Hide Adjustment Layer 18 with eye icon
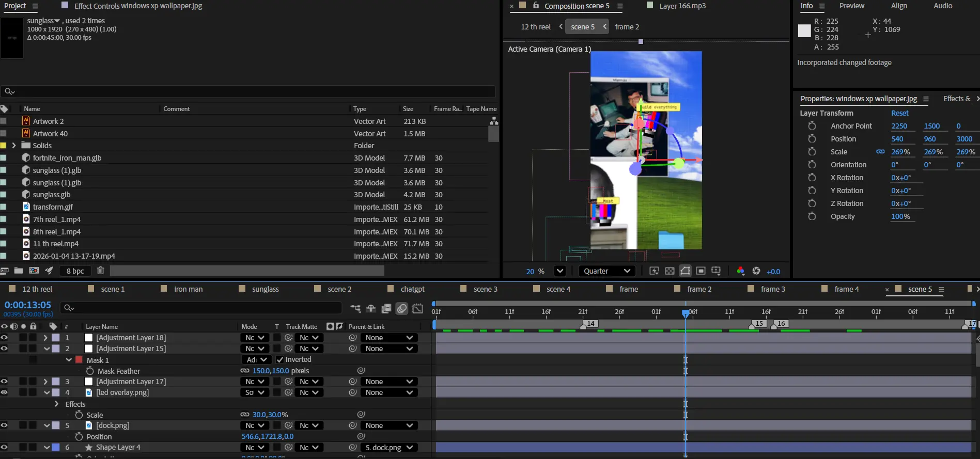The image size is (980, 459). [5, 338]
